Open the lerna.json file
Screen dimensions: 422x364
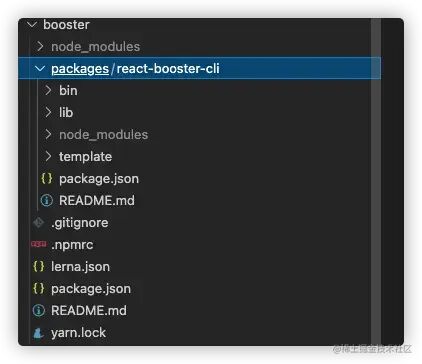point(80,266)
